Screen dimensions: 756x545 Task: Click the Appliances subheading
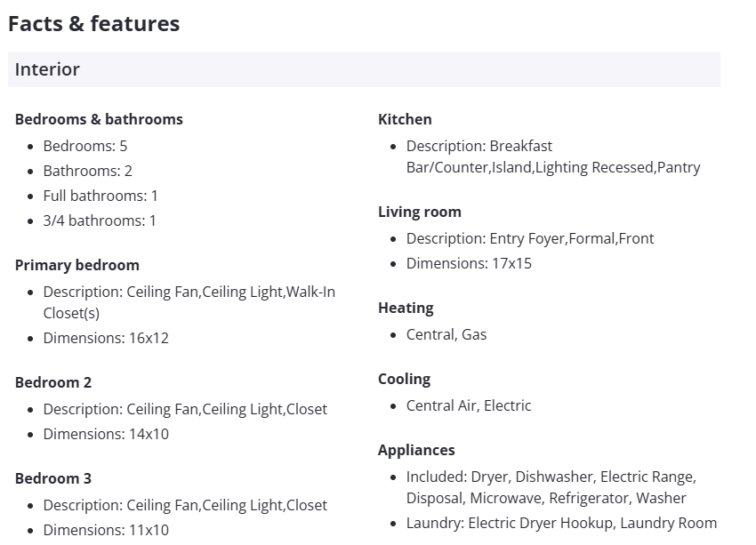(416, 450)
